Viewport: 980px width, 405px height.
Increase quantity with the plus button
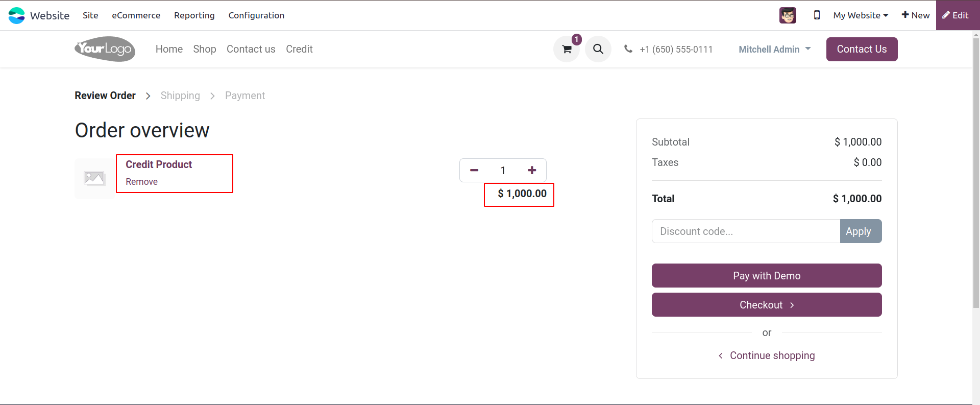(532, 171)
